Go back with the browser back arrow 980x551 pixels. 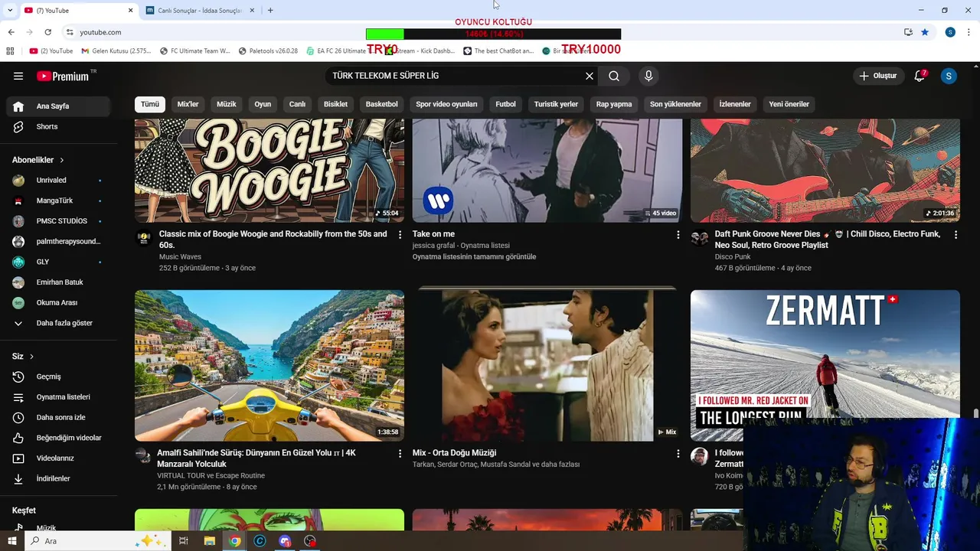[11, 32]
